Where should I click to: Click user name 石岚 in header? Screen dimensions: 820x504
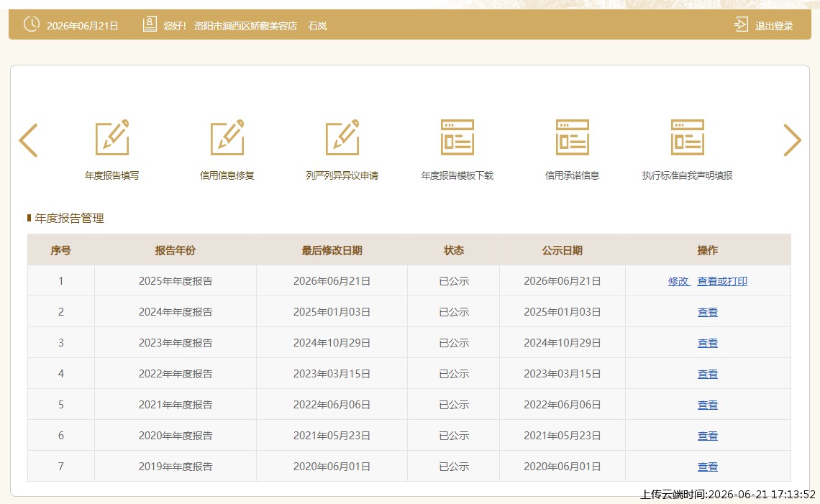pos(317,26)
